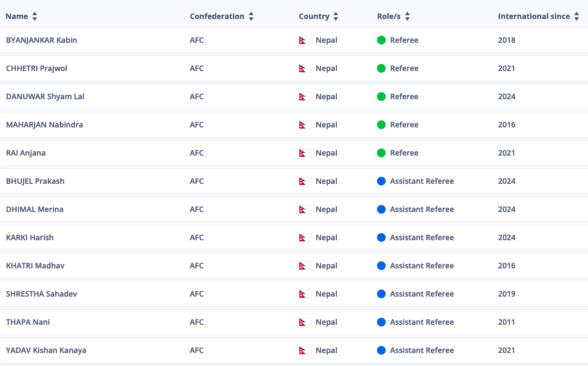Image resolution: width=588 pixels, height=366 pixels.
Task: Sort by International since arrows
Action: [577, 16]
